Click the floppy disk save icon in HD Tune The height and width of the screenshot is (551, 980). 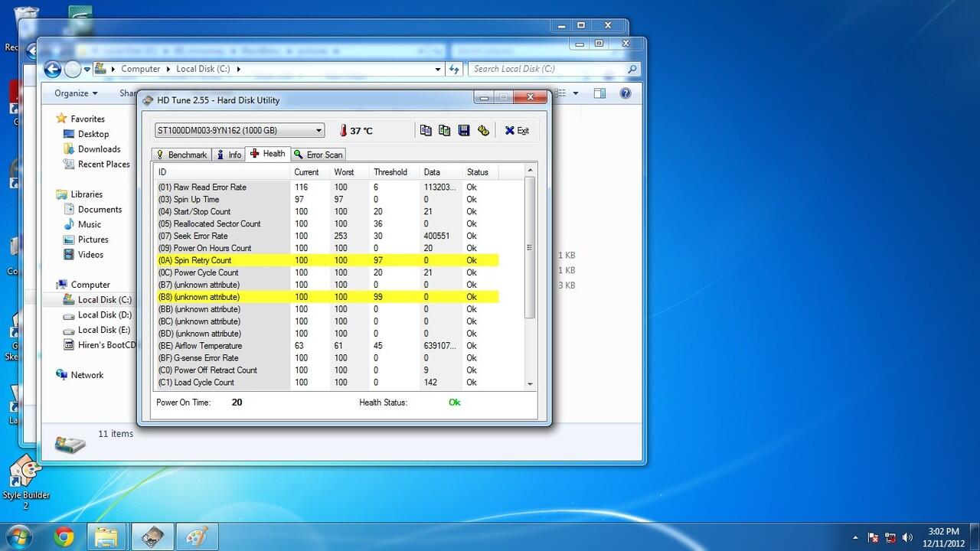click(x=463, y=130)
